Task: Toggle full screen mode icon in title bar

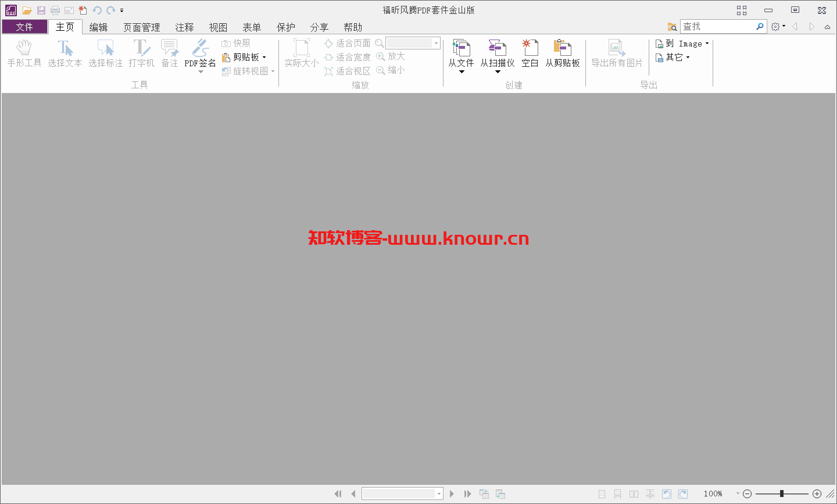Action: [742, 10]
